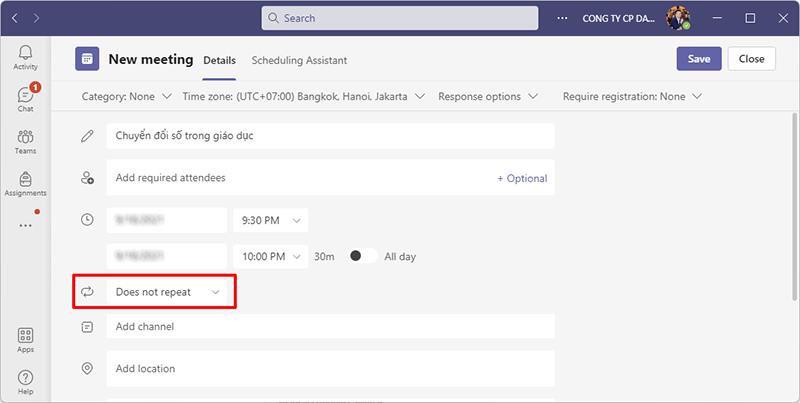Switch to the Scheduling Assistant tab

(299, 60)
